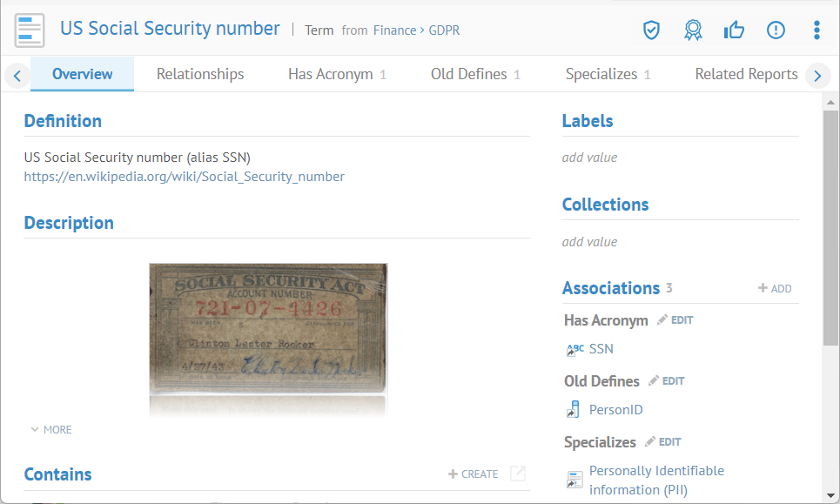
Task: Click the term document icon beside title
Action: (30, 30)
